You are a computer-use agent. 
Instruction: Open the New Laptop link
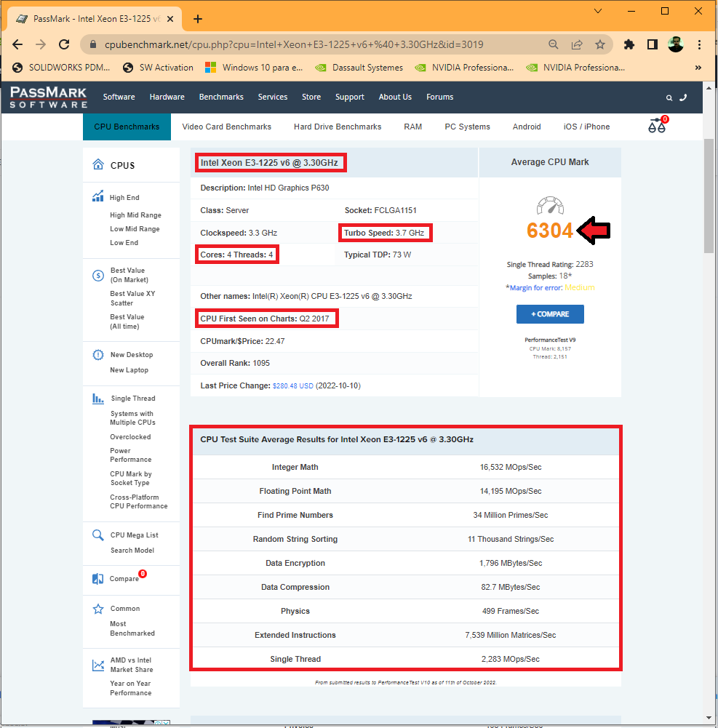point(129,370)
